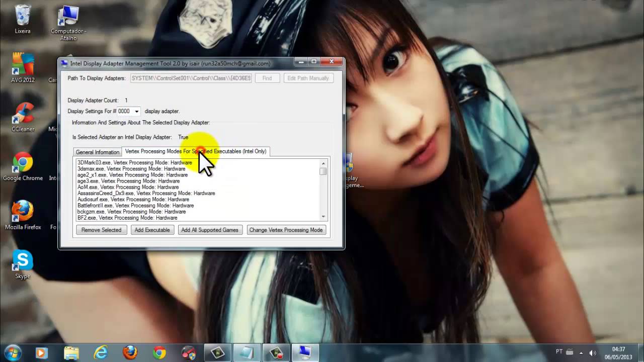The height and width of the screenshot is (362, 644).
Task: Click Change Vertex Processing Mode button
Action: 286,230
